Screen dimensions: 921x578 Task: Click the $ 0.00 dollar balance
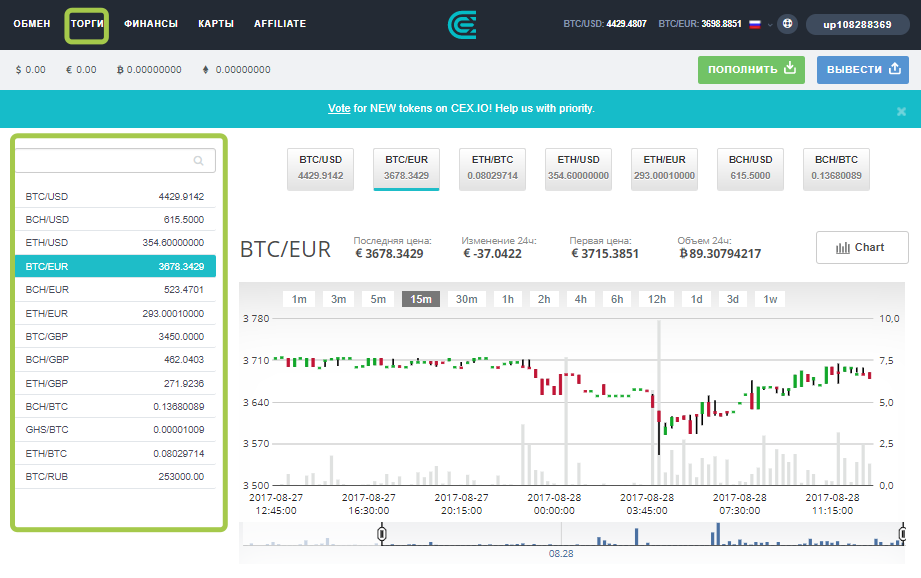point(31,69)
